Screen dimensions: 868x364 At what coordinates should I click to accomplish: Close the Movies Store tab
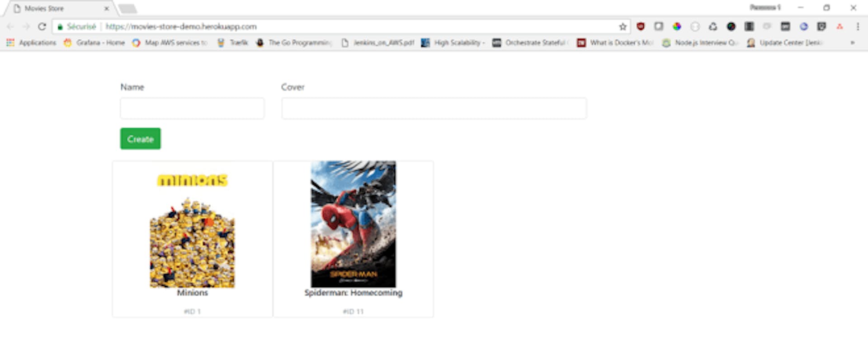[x=107, y=8]
